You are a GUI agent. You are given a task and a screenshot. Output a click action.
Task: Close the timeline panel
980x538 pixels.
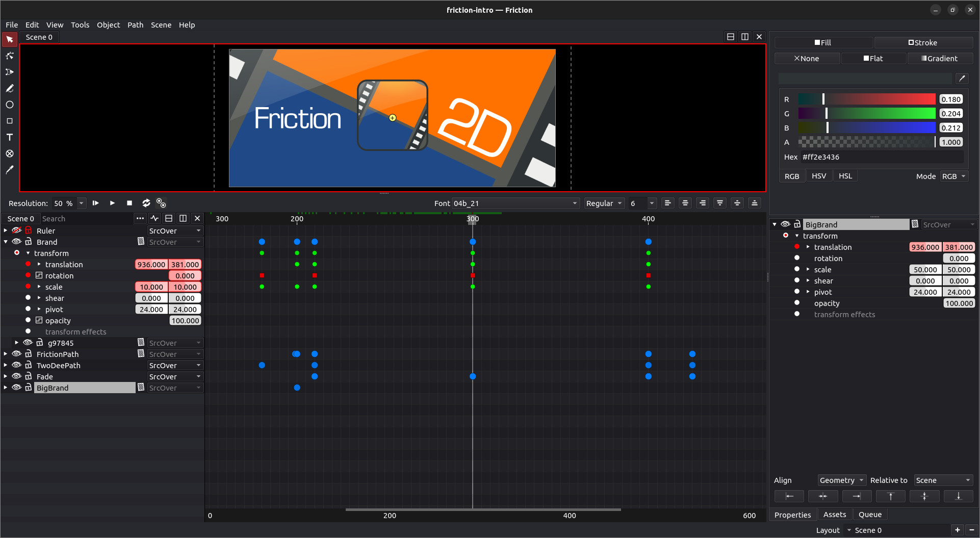coord(197,218)
